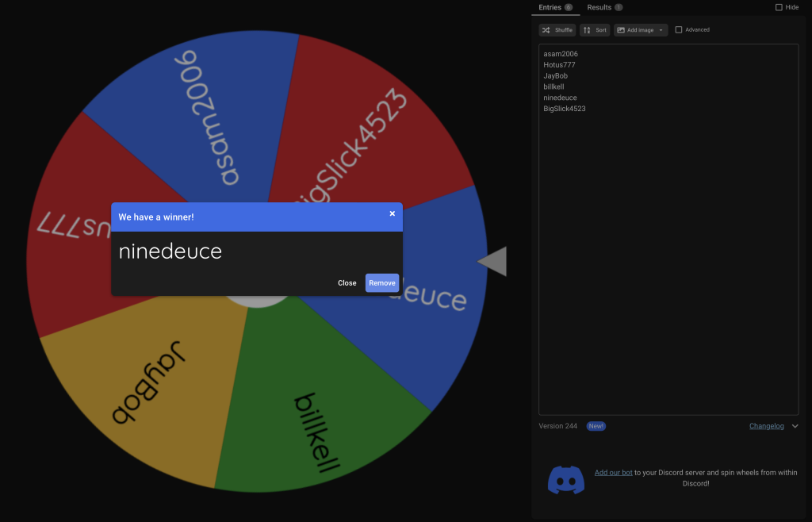The image size is (812, 522).
Task: Click BigSlick4523 entry in the list
Action: click(565, 108)
